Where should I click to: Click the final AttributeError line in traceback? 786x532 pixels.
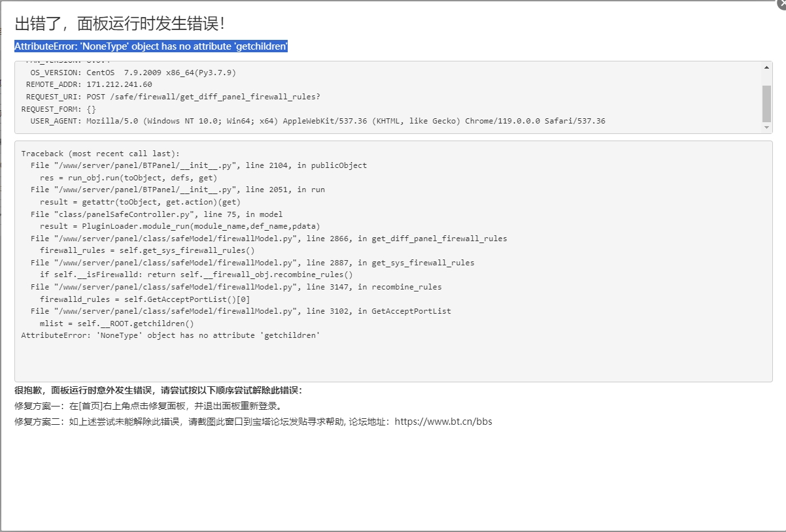coord(171,335)
